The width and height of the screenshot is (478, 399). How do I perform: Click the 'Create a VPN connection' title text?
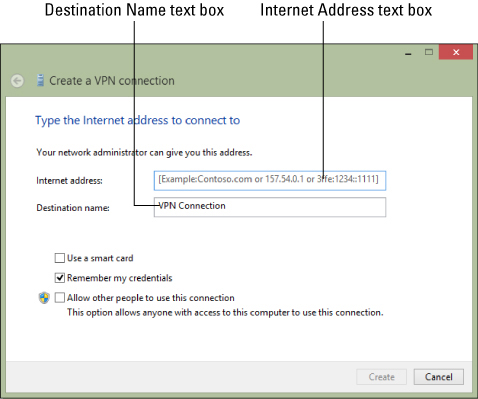pos(112,81)
